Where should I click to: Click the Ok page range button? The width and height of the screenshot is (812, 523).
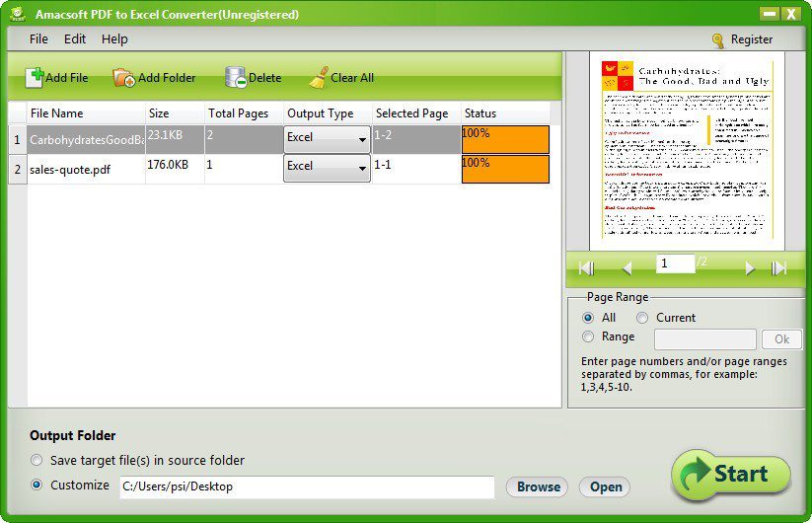pos(781,339)
